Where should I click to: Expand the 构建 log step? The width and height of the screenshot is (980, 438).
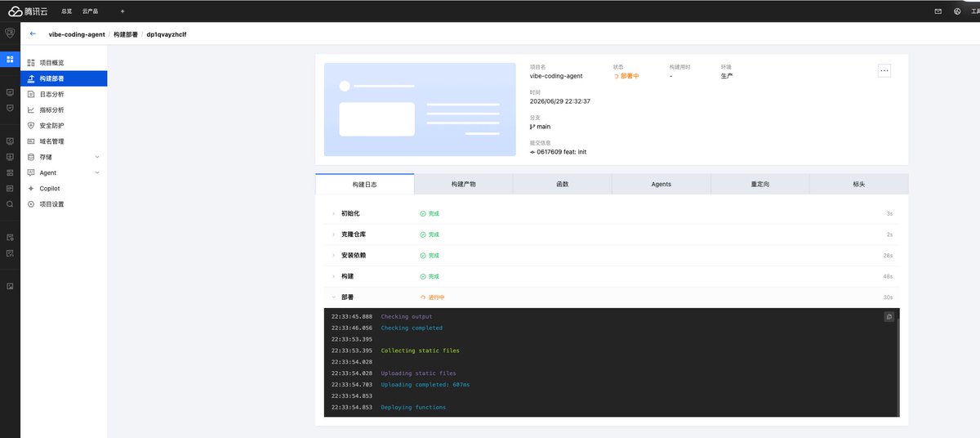click(x=333, y=276)
